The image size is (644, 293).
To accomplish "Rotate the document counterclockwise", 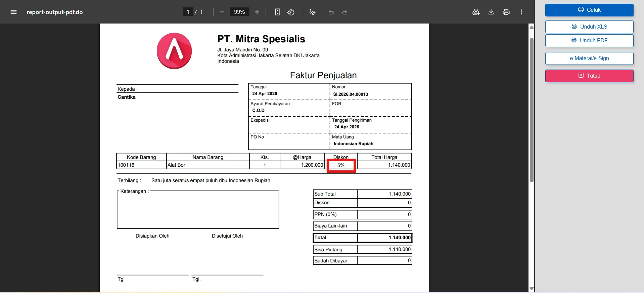I will coord(291,12).
